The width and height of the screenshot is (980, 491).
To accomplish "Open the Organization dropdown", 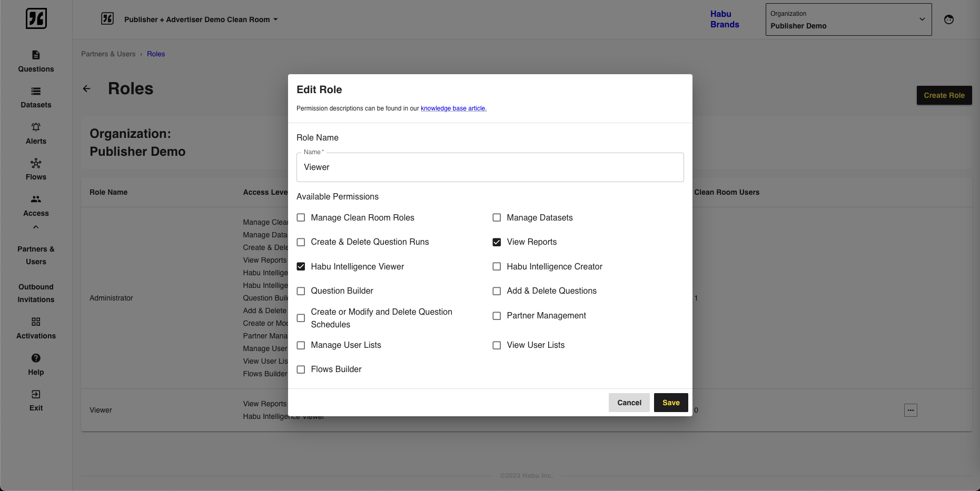I will tap(848, 19).
